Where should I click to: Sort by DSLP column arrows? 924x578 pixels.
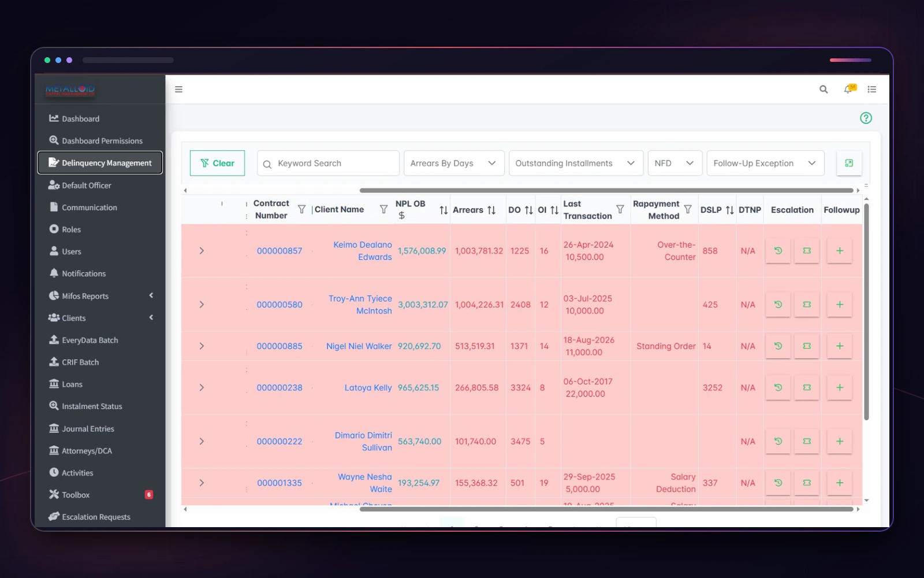pos(730,210)
